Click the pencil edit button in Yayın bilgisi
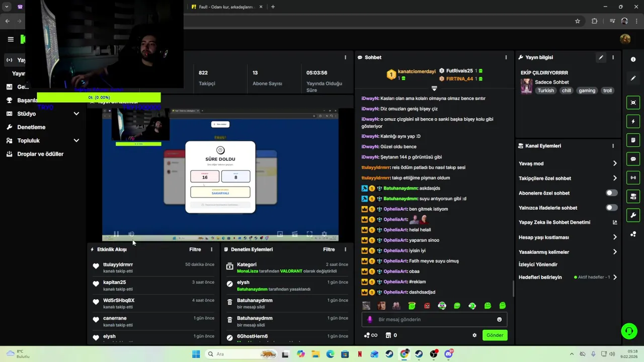 click(601, 57)
